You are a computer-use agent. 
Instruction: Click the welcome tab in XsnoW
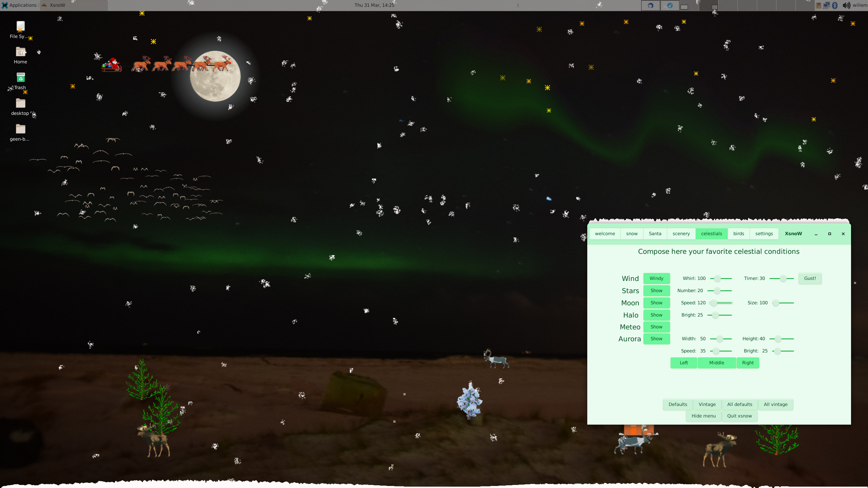coord(605,233)
